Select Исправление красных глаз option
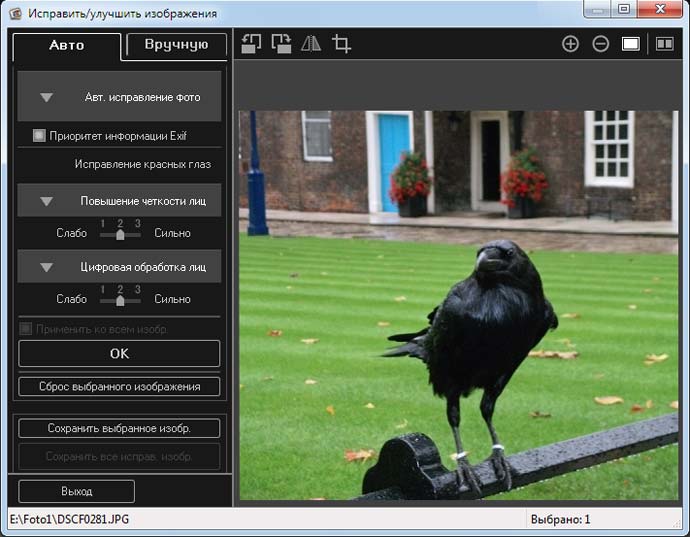The height and width of the screenshot is (537, 690). [143, 165]
